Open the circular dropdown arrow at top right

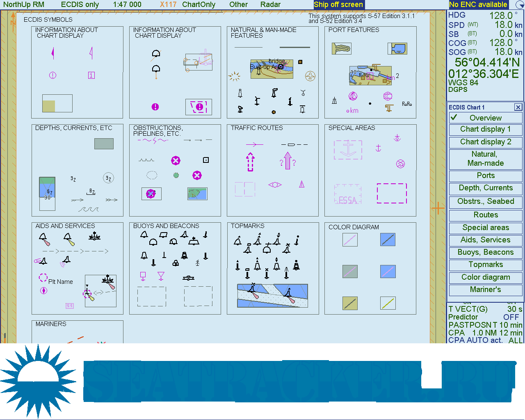pos(519,5)
